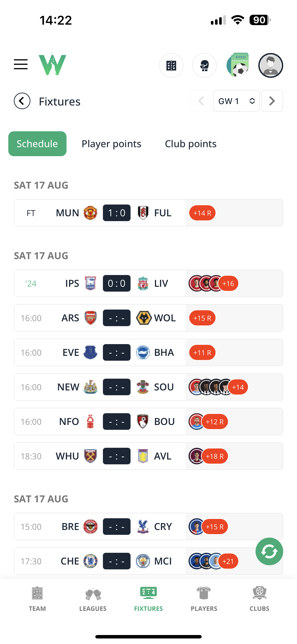The image size is (297, 644).
Task: Open the boxing glove head-to-head icon
Action: (x=204, y=65)
